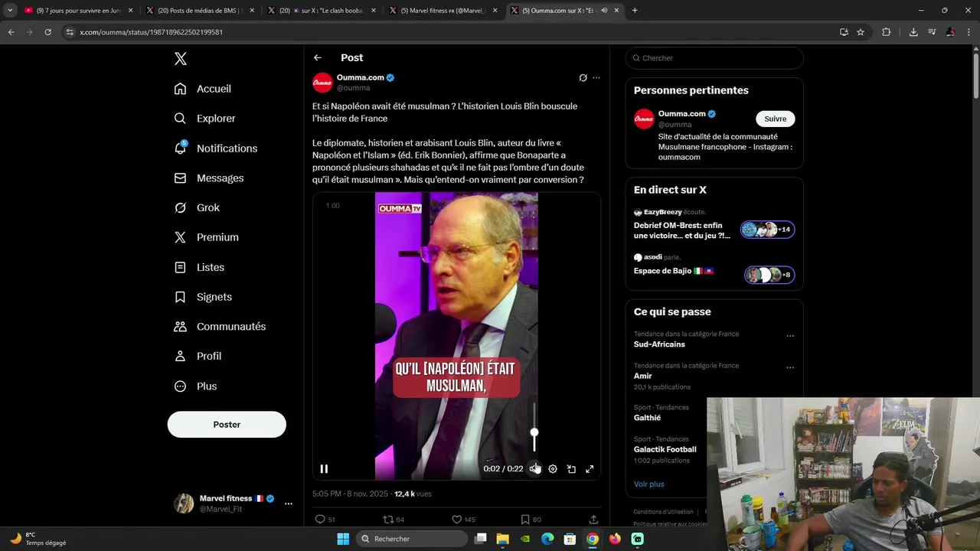Open video settings gear
Image resolution: width=980 pixels, height=551 pixels.
click(x=553, y=468)
